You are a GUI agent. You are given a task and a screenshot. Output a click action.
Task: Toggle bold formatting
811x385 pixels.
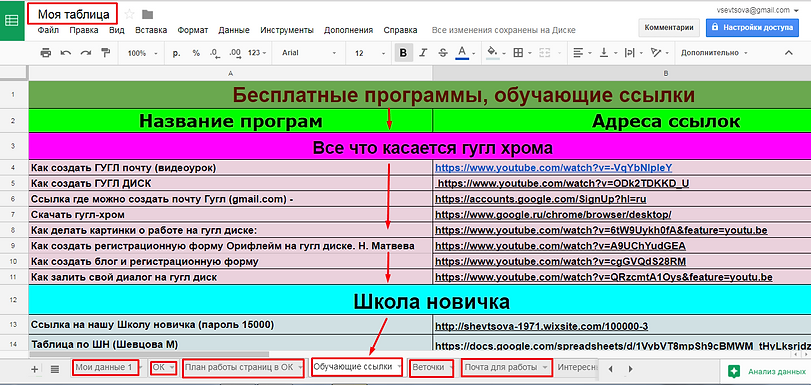click(403, 53)
